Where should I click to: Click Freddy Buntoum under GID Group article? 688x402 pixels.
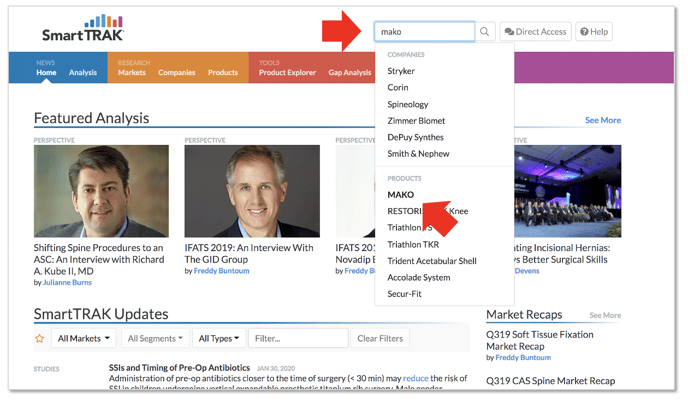[x=222, y=271]
